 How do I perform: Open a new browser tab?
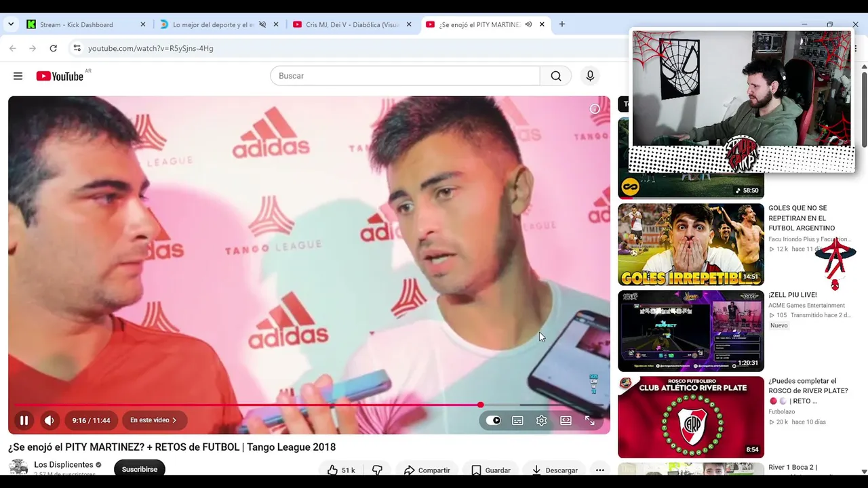[x=561, y=24]
